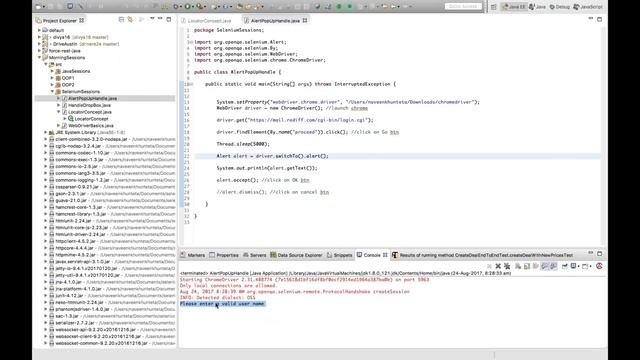Switch to the Java perspective

tap(538, 7)
